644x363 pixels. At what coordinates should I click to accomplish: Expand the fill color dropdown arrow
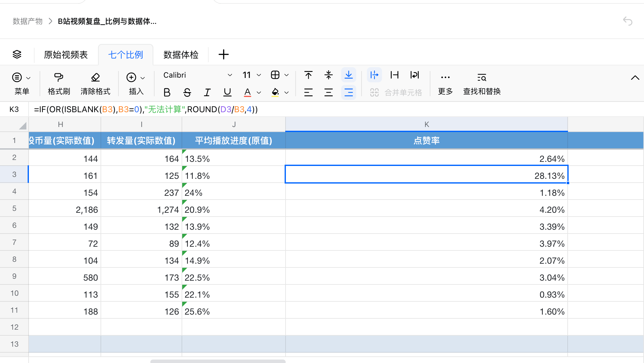pos(287,92)
